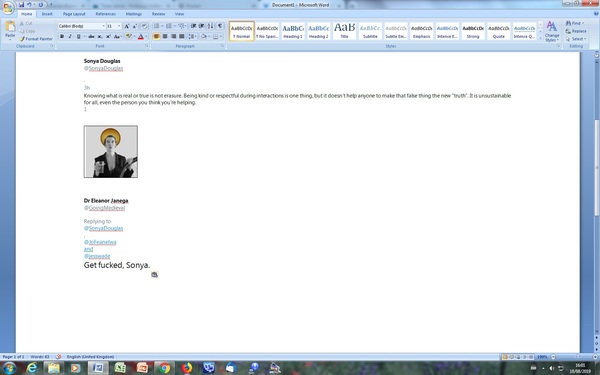Apply strikethrough to the text

(x=91, y=36)
